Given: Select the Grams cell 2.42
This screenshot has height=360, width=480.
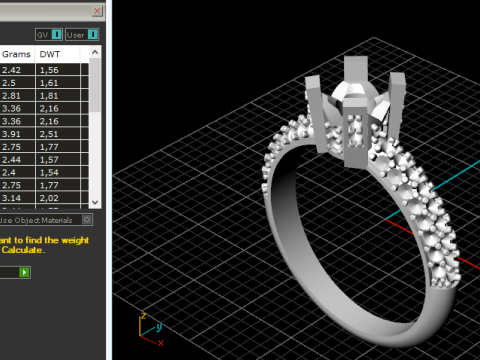Looking at the screenshot, I should pyautogui.click(x=17, y=70).
